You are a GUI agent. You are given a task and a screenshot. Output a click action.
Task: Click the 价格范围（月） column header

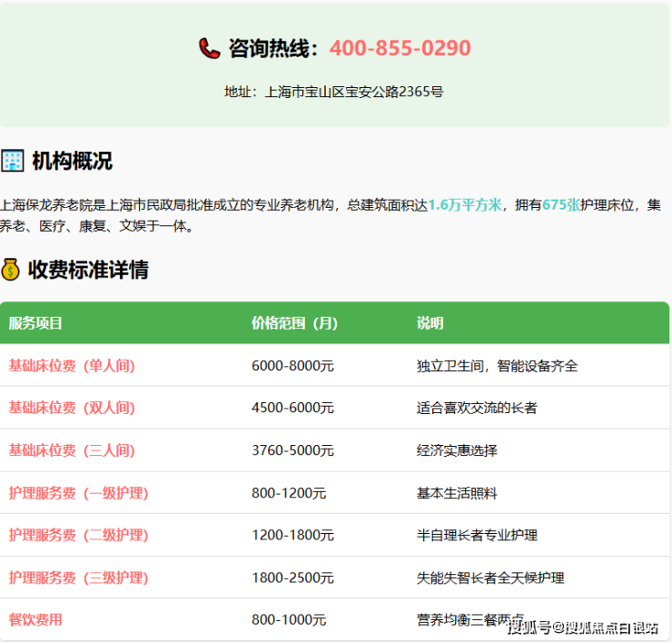[x=294, y=323]
